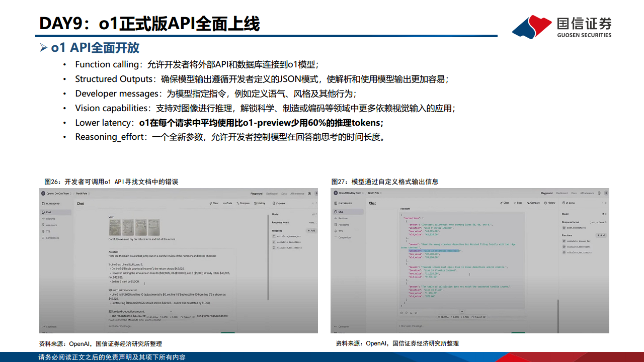
Task: Open calculate_deductions function in Figure 26
Action: pos(286,242)
